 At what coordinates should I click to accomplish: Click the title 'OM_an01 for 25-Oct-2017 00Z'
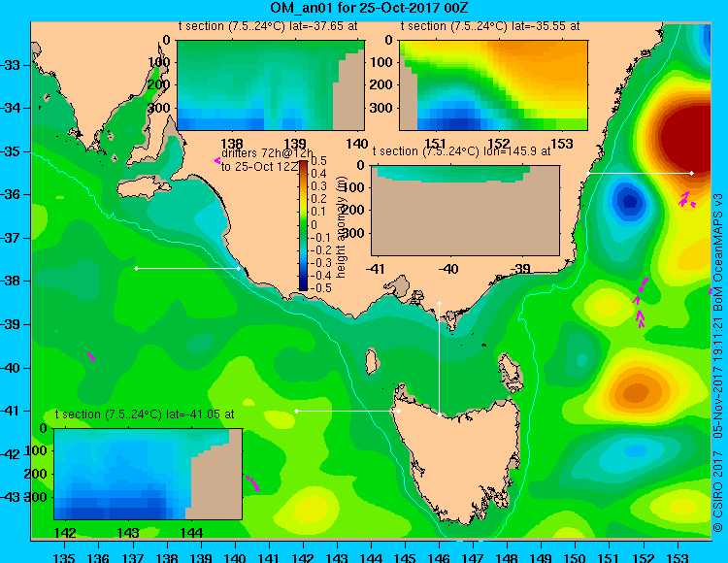(x=370, y=8)
